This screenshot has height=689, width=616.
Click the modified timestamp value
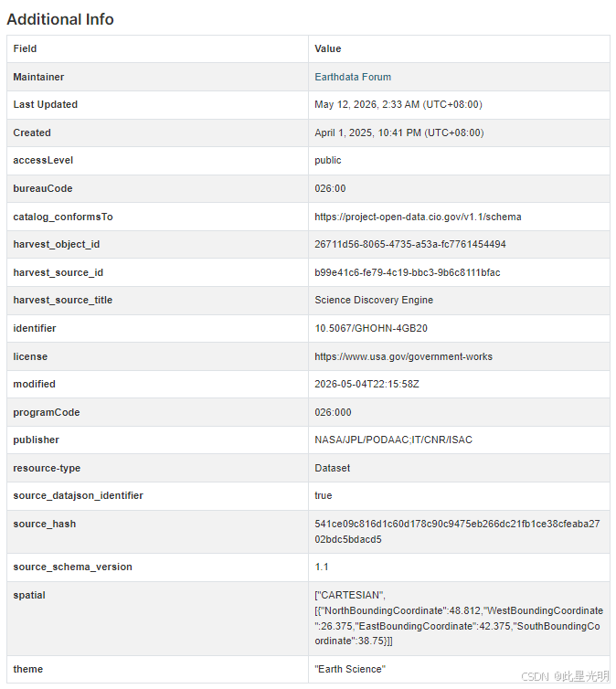pos(366,384)
